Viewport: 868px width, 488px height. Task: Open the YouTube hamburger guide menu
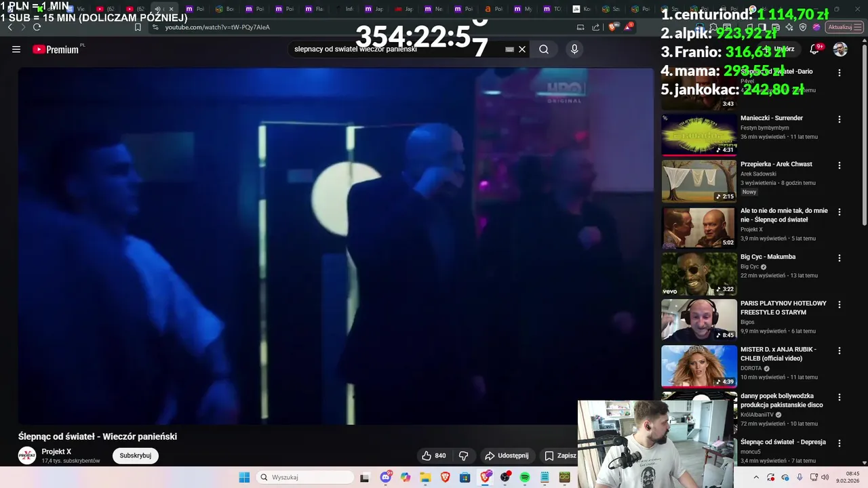point(16,49)
